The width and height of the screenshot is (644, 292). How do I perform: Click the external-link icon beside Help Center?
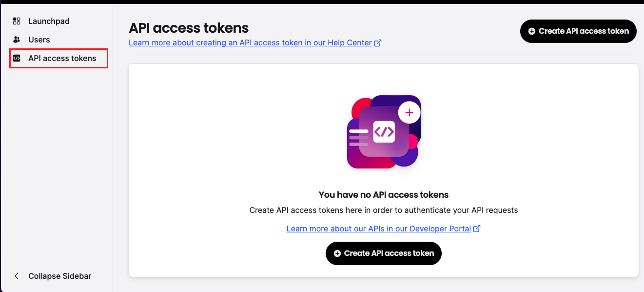(378, 43)
